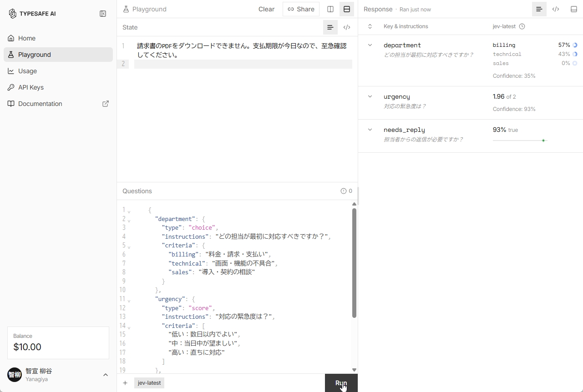Click the "billing" criteria line
Image resolution: width=583 pixels, height=392 pixels.
(x=219, y=254)
